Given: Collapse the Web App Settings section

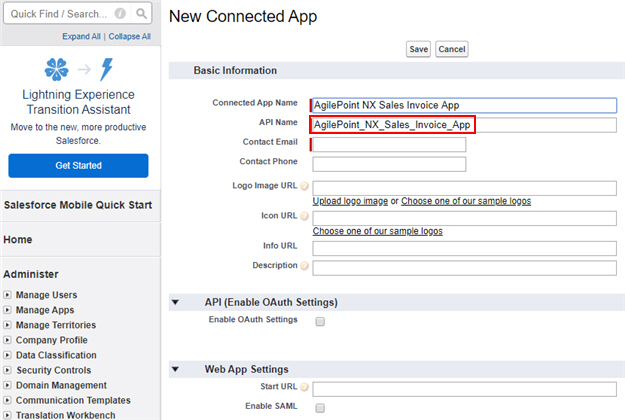Looking at the screenshot, I should tap(175, 369).
